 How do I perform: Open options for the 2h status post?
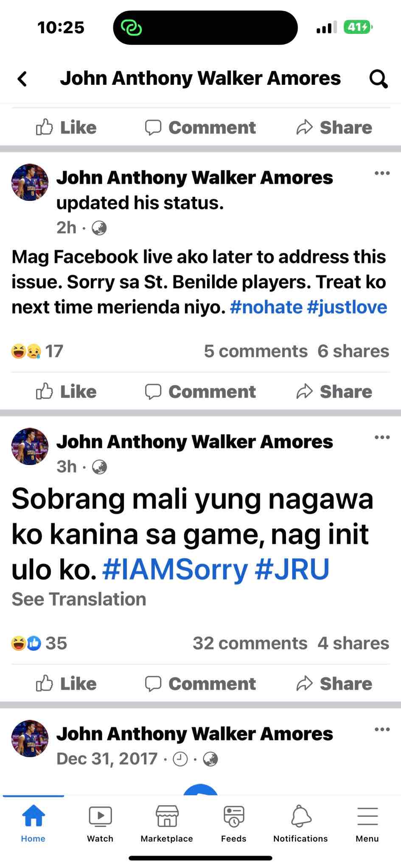tap(382, 173)
